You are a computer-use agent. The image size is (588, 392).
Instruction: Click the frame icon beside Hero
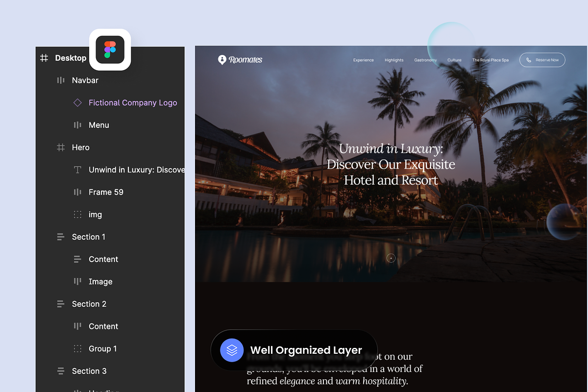coord(61,147)
